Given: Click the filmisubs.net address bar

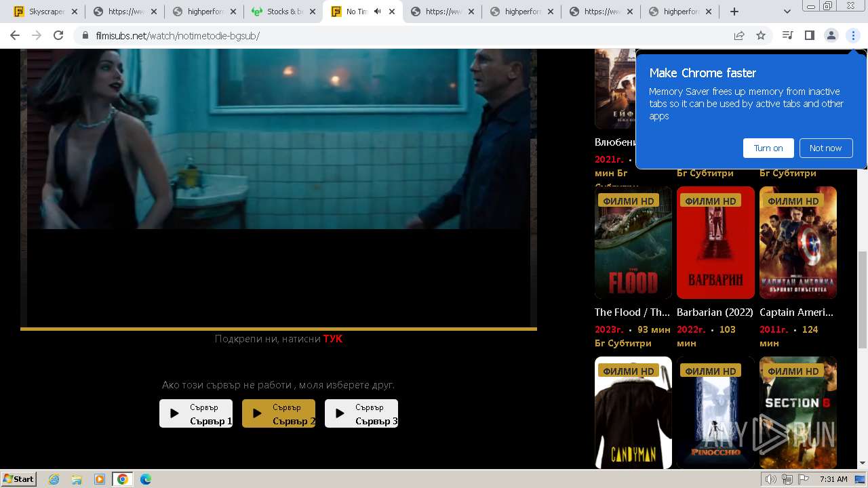Looking at the screenshot, I should 407,36.
